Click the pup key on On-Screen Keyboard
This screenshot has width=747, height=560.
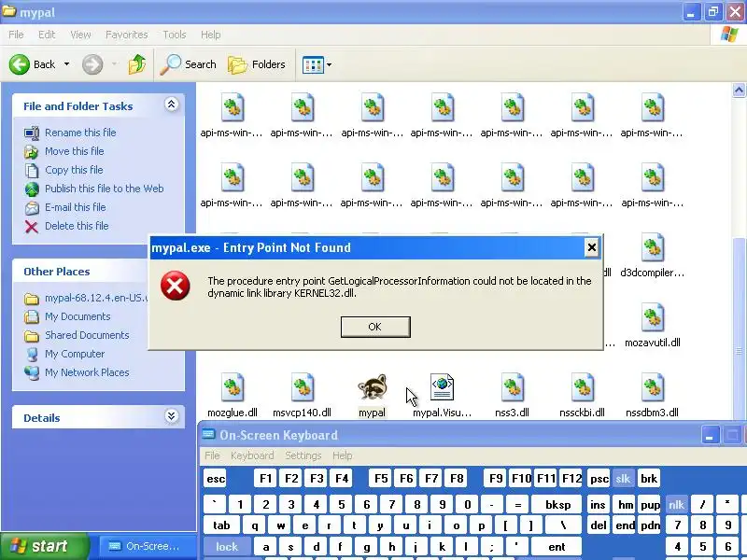click(650, 505)
